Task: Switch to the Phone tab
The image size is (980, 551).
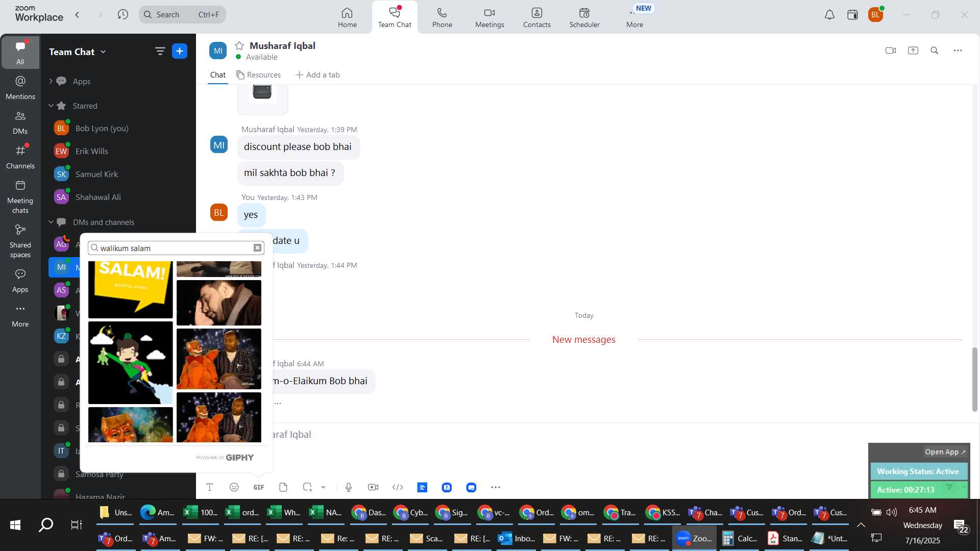Action: tap(442, 17)
